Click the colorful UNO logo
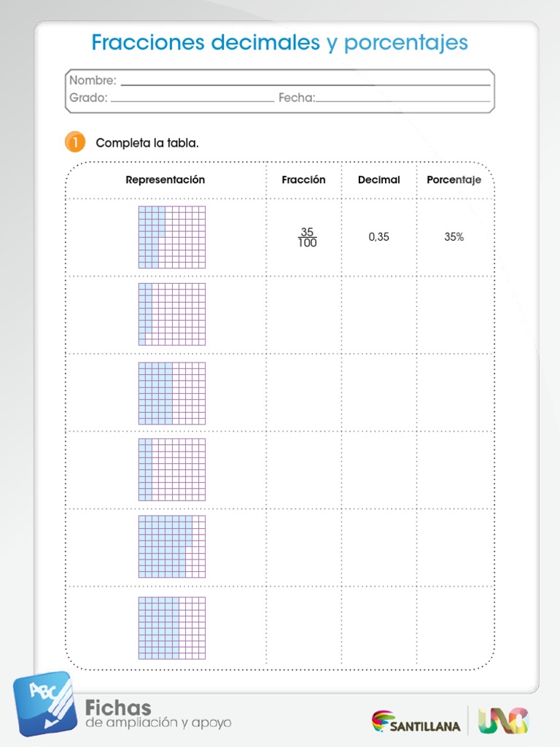Screen dimensions: 560x747 click(503, 721)
